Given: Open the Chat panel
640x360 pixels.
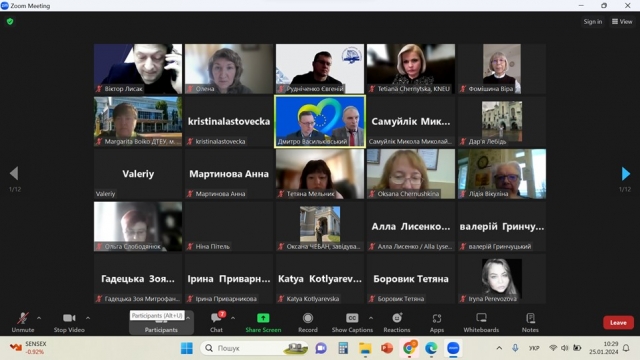Looking at the screenshot, I should pyautogui.click(x=216, y=322).
